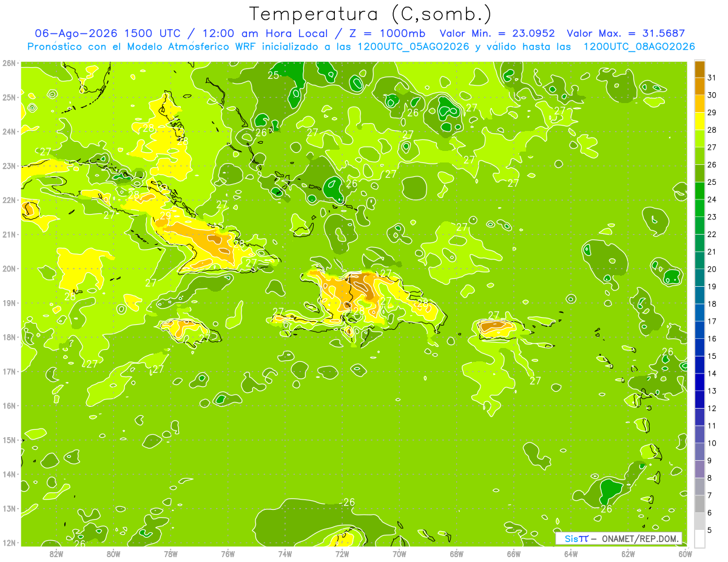This screenshot has height=562, width=728.
Task: Select the dark blue legend swatch between 12 and 13
Action: pos(699,400)
